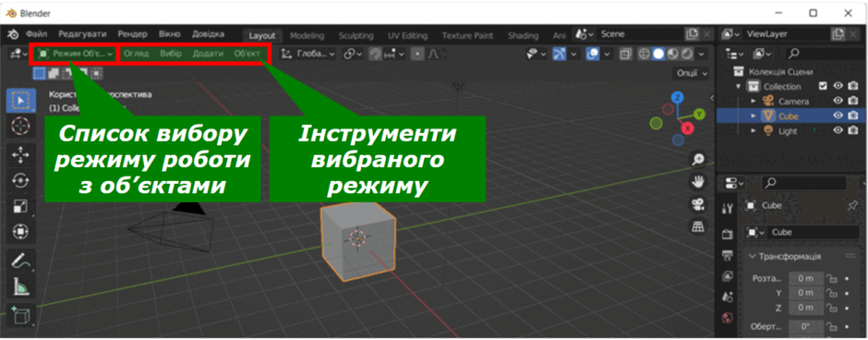The width and height of the screenshot is (868, 340).
Task: Open the Add menu labeled Додати
Action: coord(208,55)
